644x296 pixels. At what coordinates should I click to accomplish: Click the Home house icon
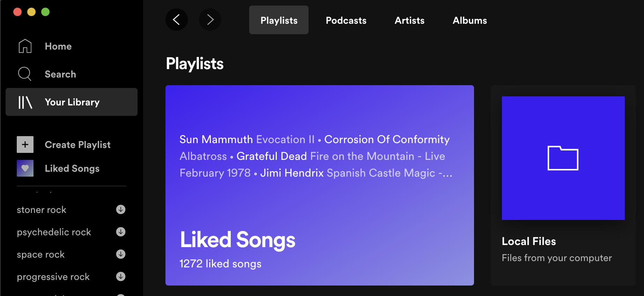pos(25,46)
